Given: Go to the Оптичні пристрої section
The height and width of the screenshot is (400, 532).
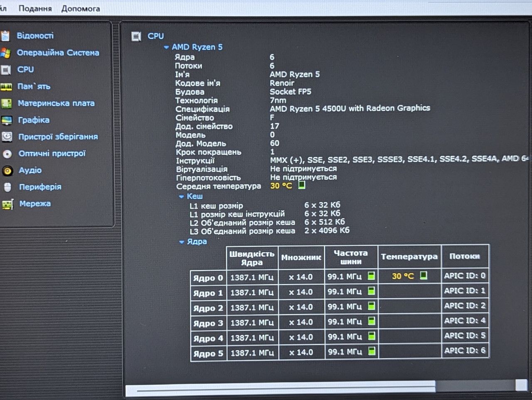Looking at the screenshot, I should (52, 153).
